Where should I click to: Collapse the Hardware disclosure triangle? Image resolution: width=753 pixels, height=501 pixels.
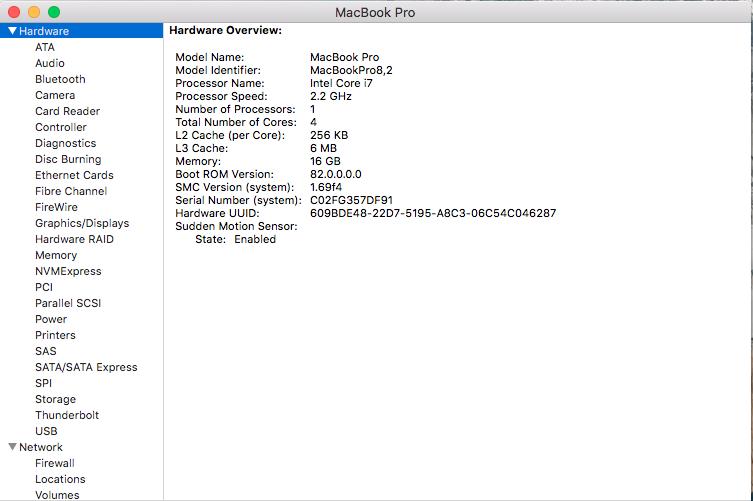click(x=12, y=31)
